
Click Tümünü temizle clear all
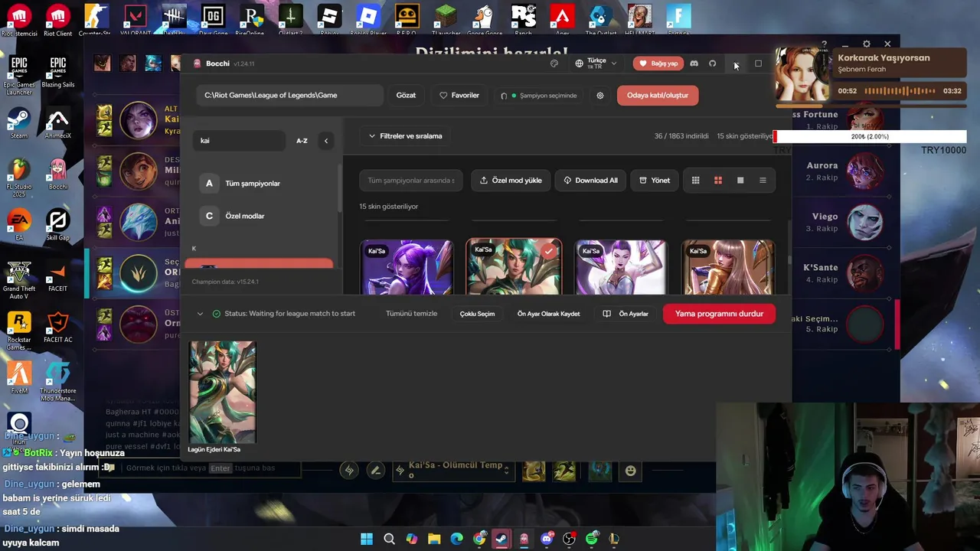coord(412,314)
